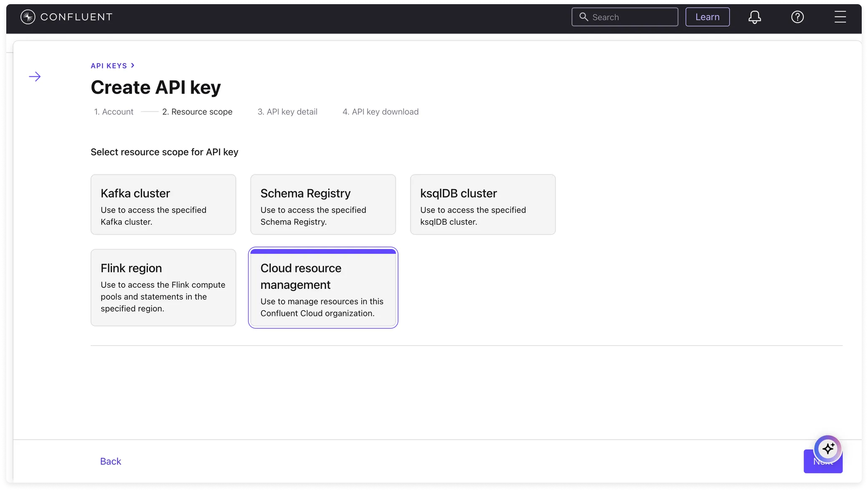Image resolution: width=868 pixels, height=491 pixels.
Task: Click the search magnifier icon
Action: (584, 17)
